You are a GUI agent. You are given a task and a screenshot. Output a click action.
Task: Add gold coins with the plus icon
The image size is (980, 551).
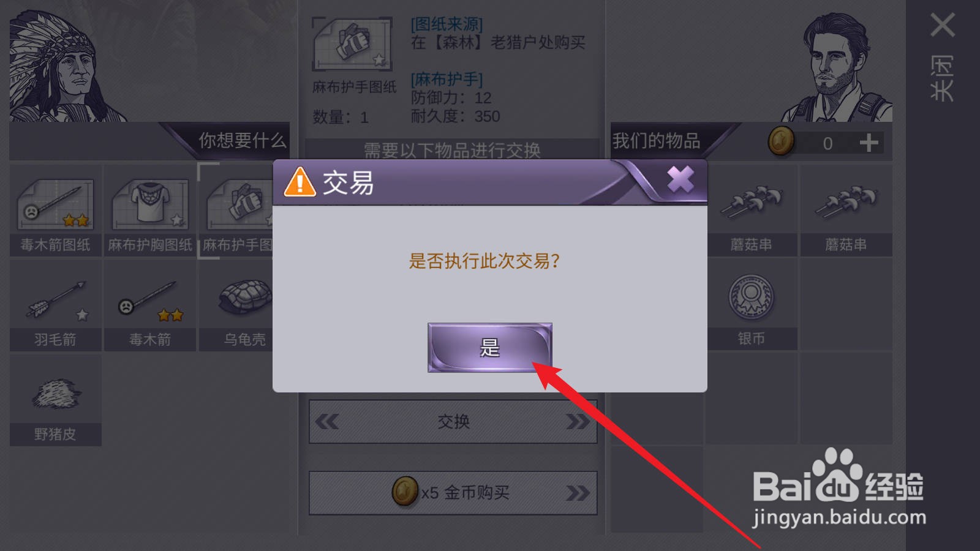tap(869, 143)
